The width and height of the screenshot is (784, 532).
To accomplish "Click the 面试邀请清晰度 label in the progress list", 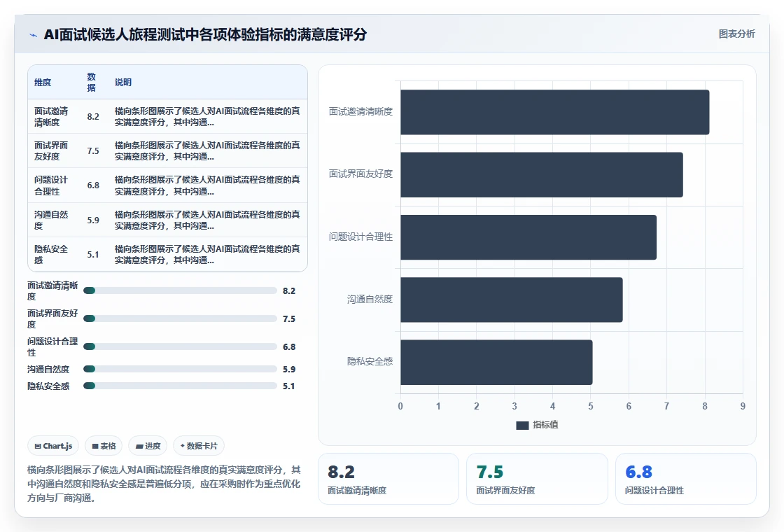I will pyautogui.click(x=52, y=291).
